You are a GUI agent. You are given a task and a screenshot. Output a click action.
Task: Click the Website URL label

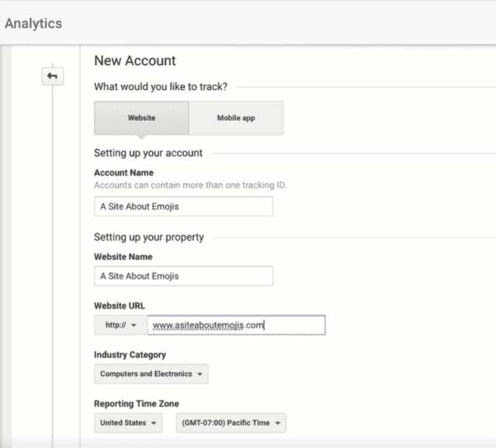(120, 306)
